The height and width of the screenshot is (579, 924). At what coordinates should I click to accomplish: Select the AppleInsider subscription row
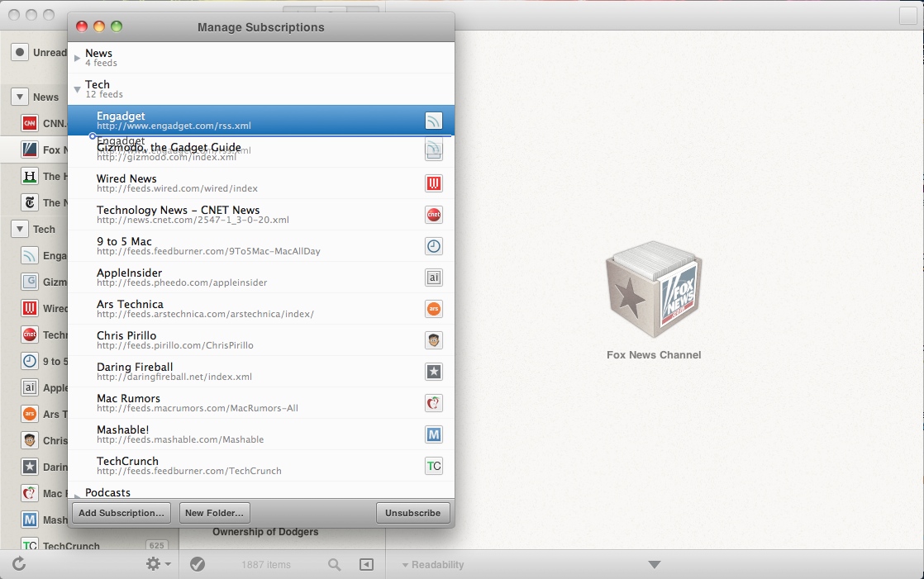pos(261,278)
